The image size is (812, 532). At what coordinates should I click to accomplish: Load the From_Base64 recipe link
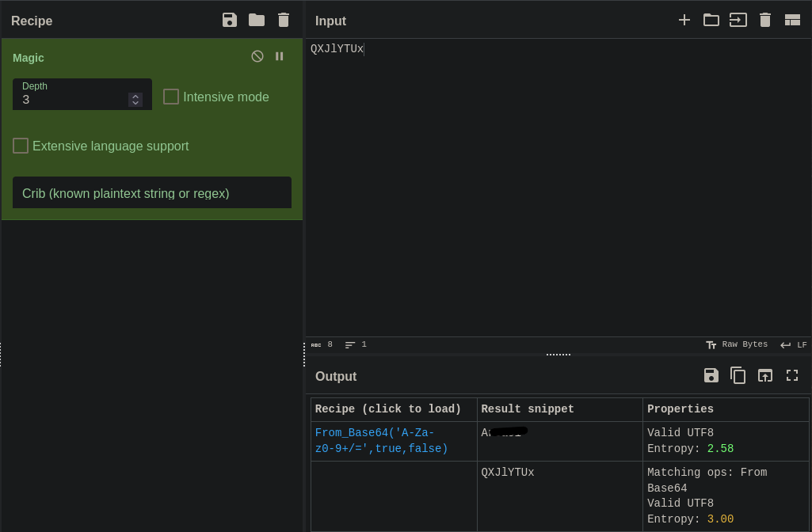(x=381, y=441)
